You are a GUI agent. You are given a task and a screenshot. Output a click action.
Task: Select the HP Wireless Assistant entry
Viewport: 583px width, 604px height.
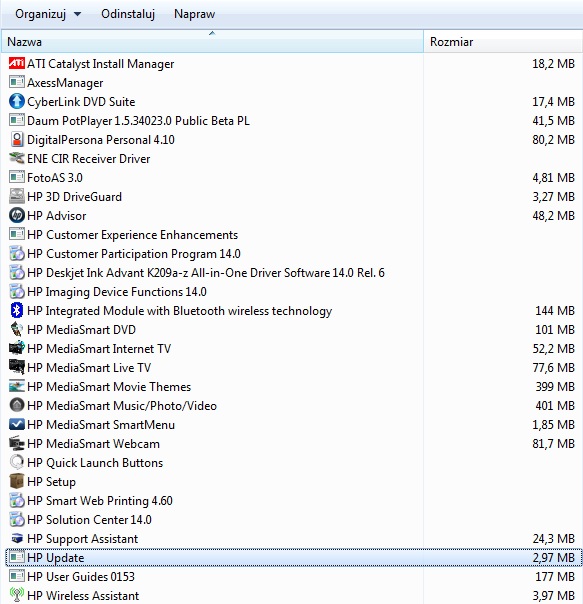click(294, 595)
